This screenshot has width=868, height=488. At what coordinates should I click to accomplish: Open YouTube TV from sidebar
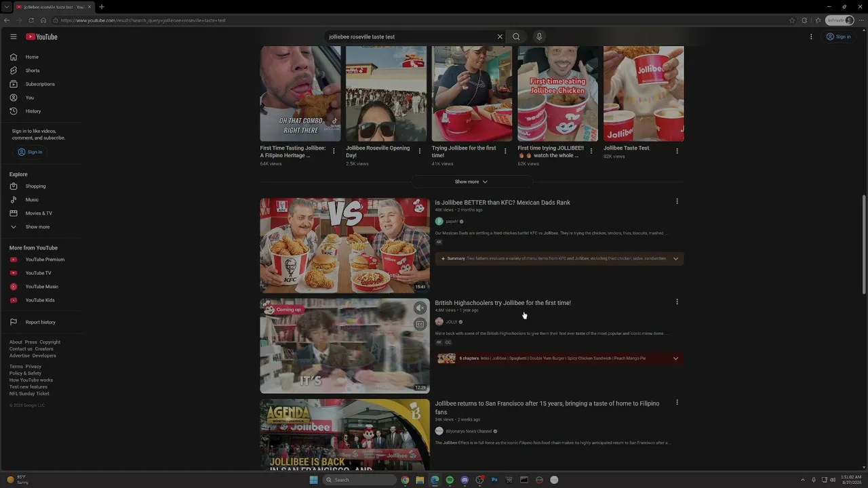(38, 273)
